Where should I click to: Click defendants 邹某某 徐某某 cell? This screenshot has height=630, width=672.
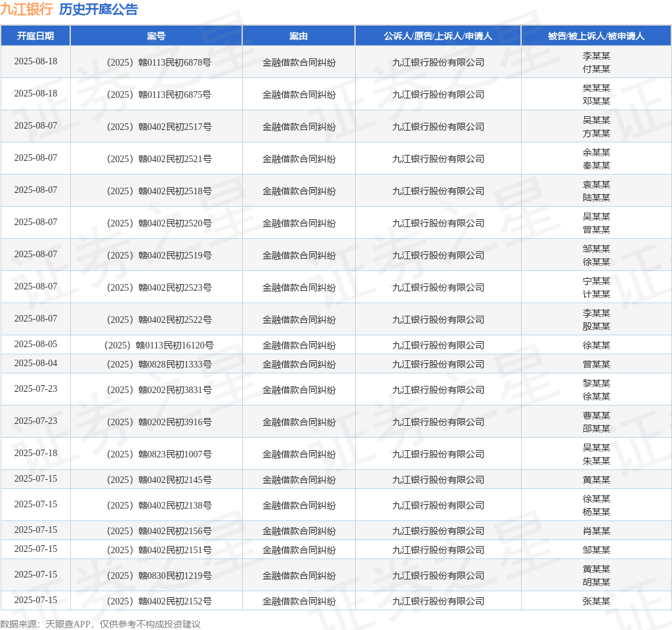click(596, 255)
